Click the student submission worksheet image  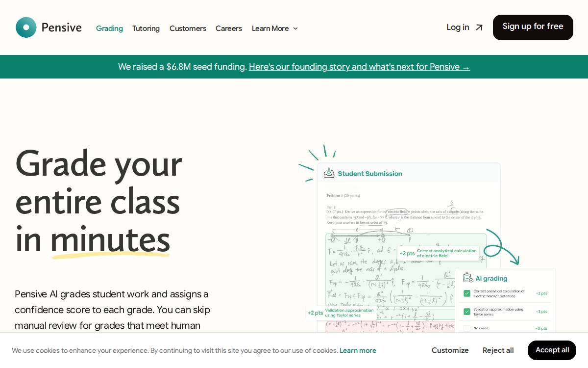point(409,248)
